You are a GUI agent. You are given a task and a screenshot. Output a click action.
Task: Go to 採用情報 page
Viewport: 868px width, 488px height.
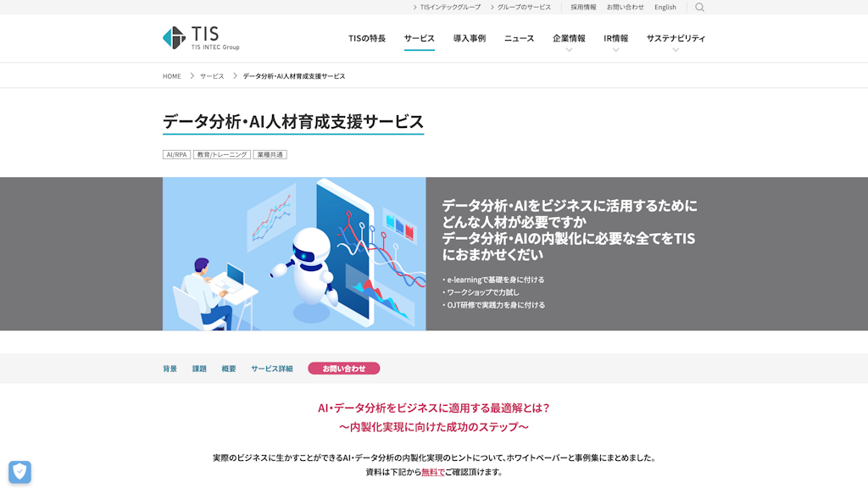click(583, 7)
